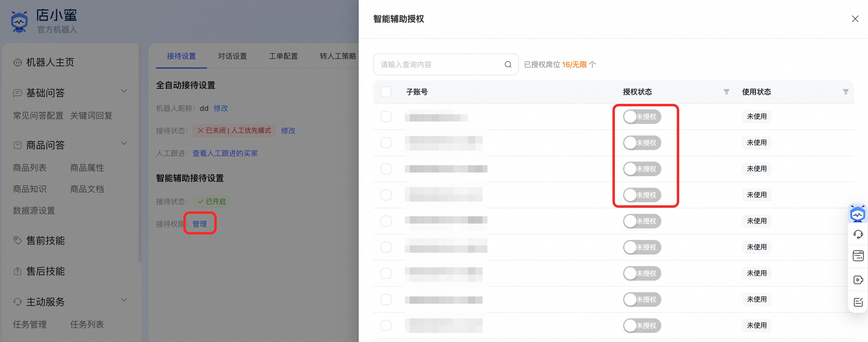Open 售后技能 in the sidebar
868x342 pixels.
46,272
